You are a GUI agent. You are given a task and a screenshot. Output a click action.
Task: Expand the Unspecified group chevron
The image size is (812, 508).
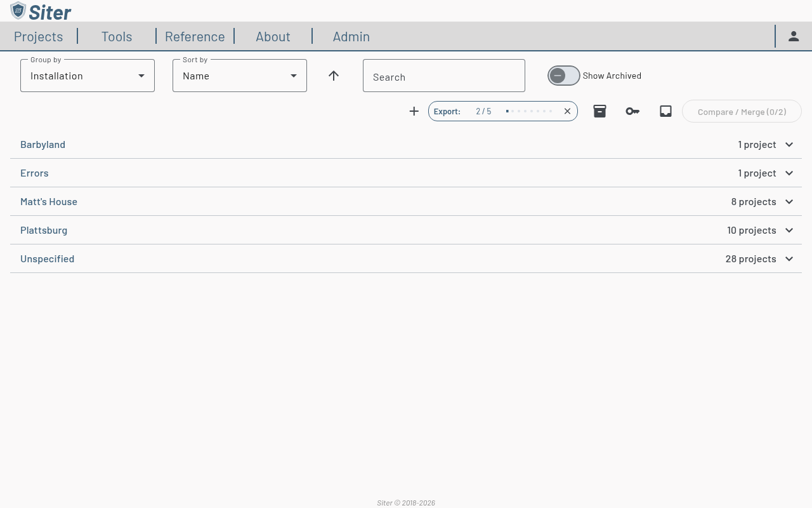point(789,258)
